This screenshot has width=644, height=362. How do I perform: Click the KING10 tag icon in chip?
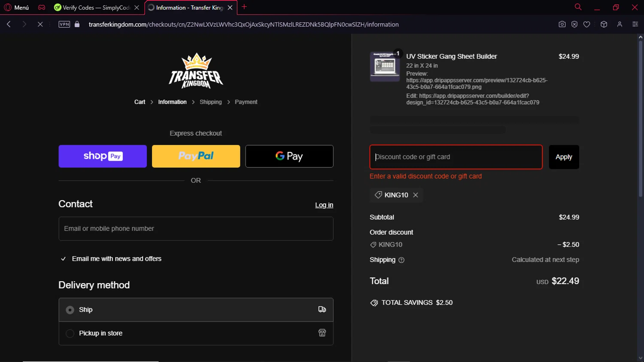[x=378, y=195]
